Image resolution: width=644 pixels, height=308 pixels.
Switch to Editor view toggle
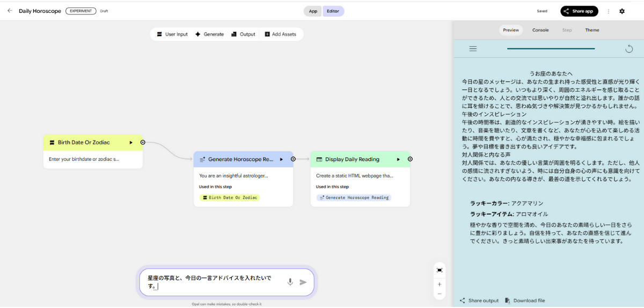coord(333,11)
